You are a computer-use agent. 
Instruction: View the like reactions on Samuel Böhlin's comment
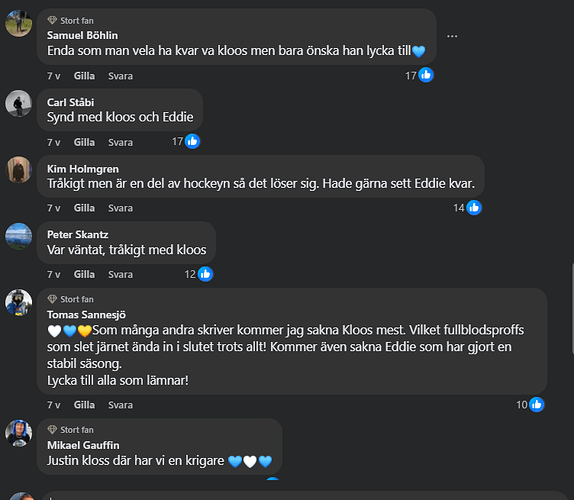[420, 75]
